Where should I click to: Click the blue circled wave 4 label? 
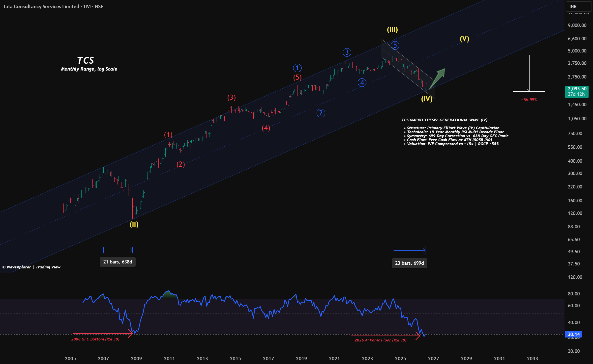coord(362,82)
